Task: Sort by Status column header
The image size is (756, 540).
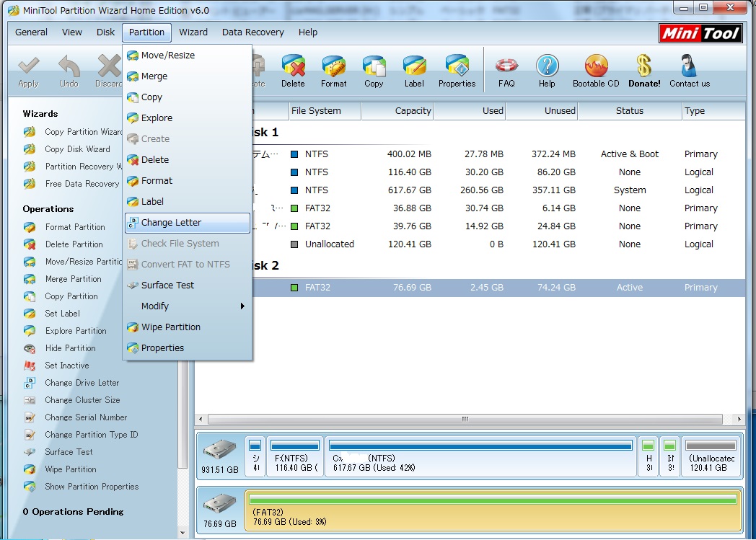Action: click(630, 111)
